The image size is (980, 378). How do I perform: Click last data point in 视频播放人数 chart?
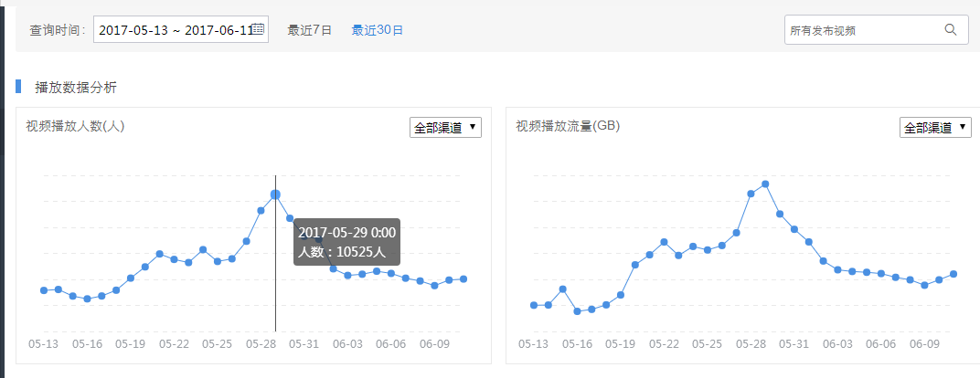[464, 278]
